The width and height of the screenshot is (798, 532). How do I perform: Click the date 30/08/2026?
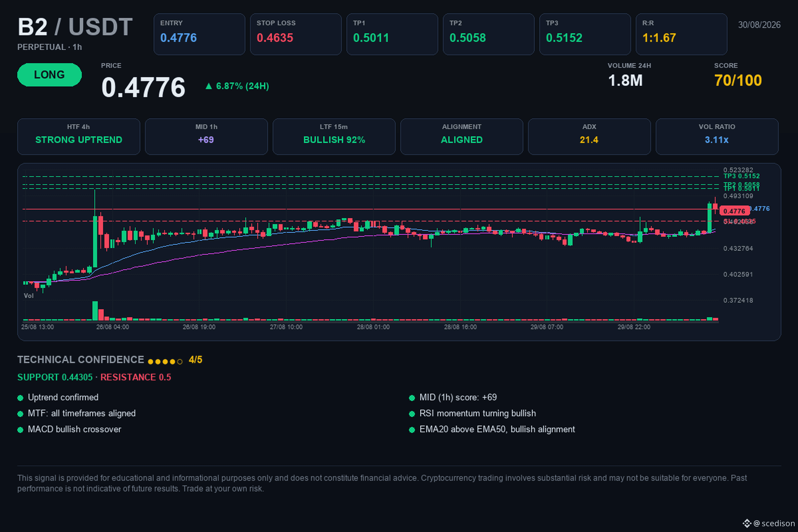759,25
